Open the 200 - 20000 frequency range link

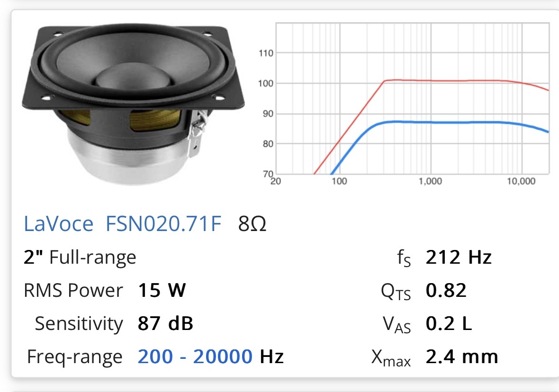pyautogui.click(x=195, y=356)
